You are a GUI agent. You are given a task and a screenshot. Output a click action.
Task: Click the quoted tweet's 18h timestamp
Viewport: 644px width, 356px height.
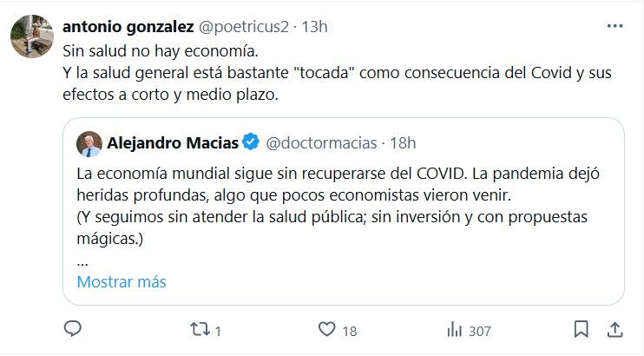click(403, 142)
